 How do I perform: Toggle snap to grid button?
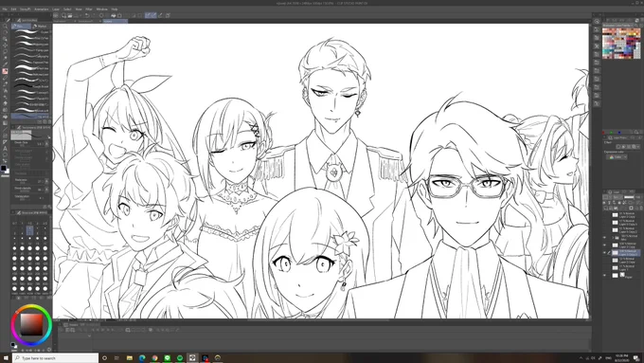pos(160,15)
